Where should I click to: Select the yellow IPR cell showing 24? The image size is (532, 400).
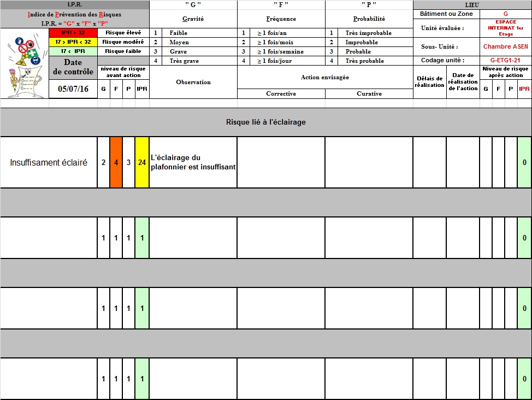coord(141,163)
